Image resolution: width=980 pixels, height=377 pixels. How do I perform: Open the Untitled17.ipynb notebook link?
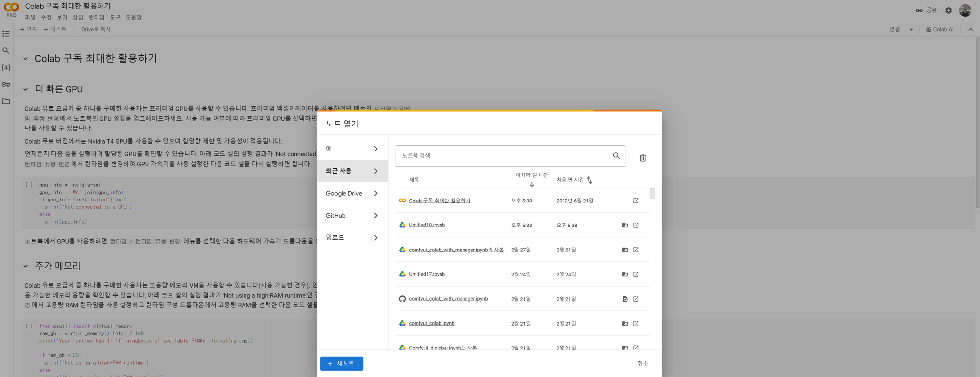point(427,274)
